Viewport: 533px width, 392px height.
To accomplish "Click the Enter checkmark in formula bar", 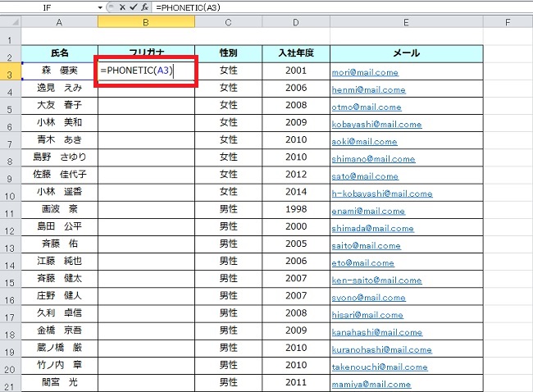I will 133,7.
